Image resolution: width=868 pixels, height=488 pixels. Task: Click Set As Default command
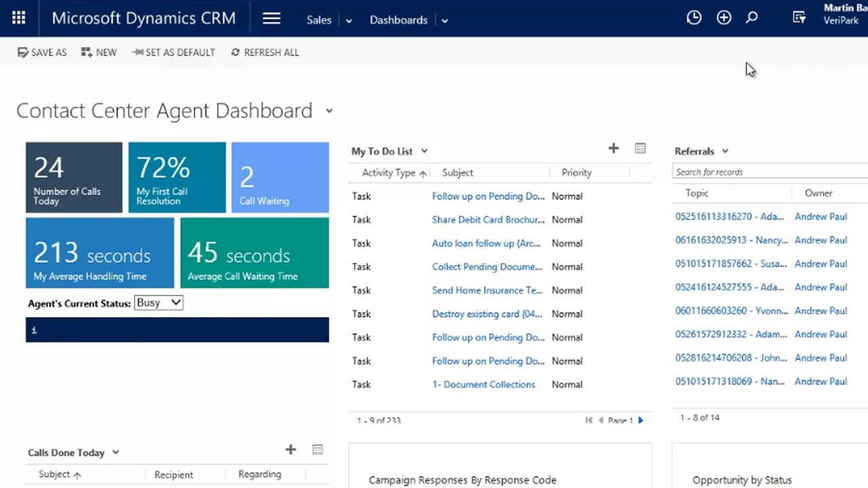tap(174, 52)
